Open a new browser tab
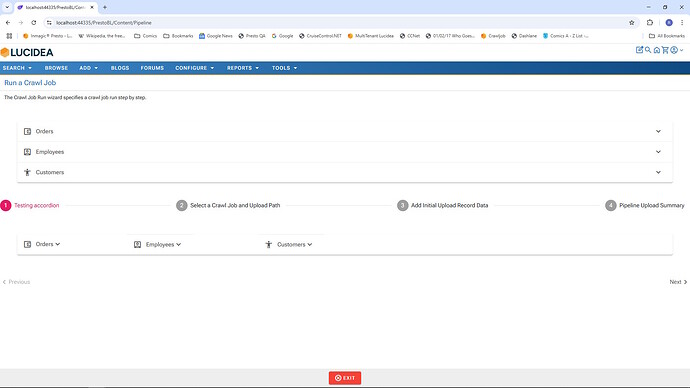The width and height of the screenshot is (690, 388). tap(105, 7)
